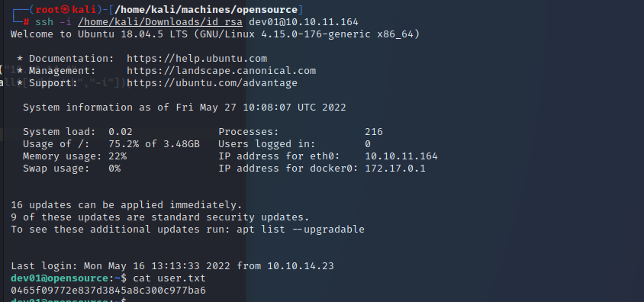644x302 pixels.
Task: Click the Welcome to Ubuntu banner line
Action: tap(215, 34)
